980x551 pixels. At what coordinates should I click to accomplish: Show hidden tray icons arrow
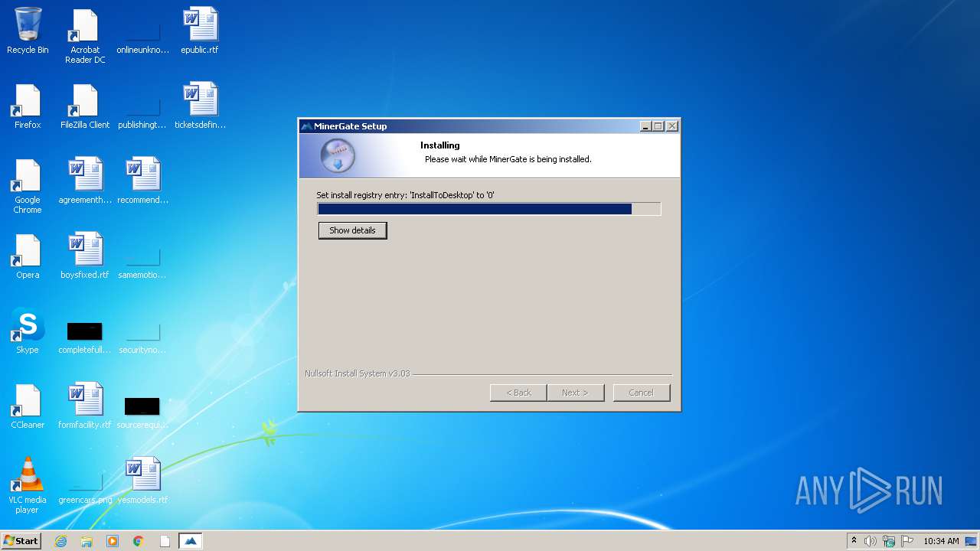[854, 540]
